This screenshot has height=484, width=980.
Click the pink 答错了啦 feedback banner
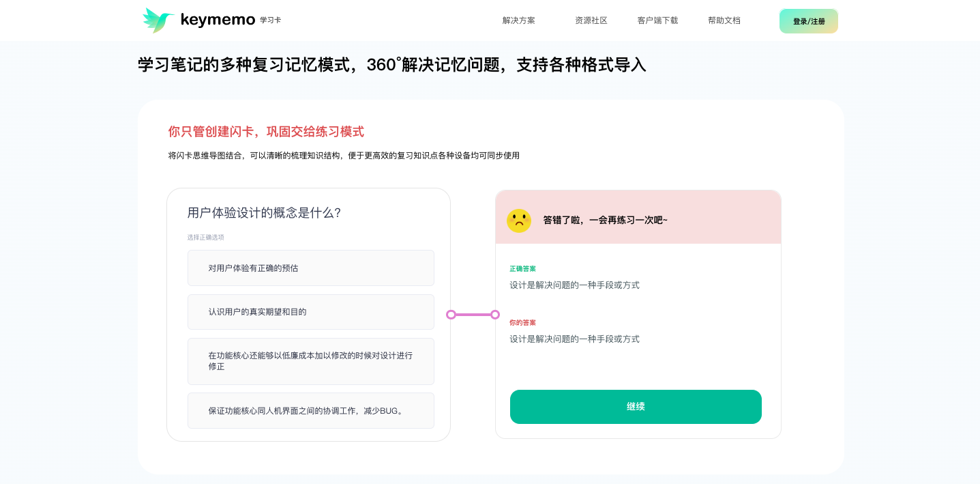coord(638,216)
